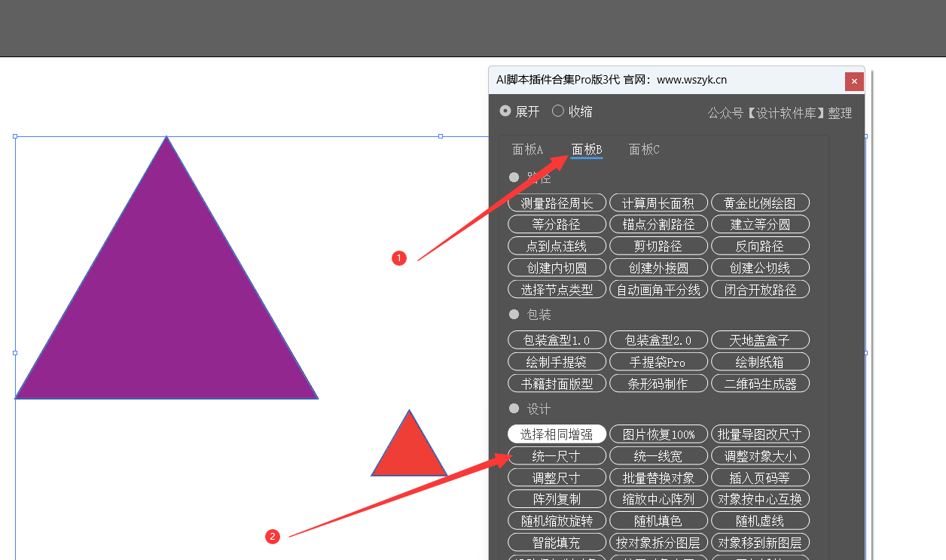Run 对象移到新图层 script
The image size is (946, 560).
click(760, 543)
